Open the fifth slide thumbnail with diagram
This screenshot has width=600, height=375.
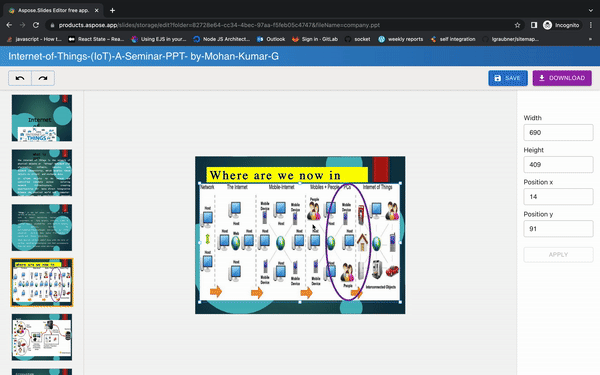pos(42,337)
